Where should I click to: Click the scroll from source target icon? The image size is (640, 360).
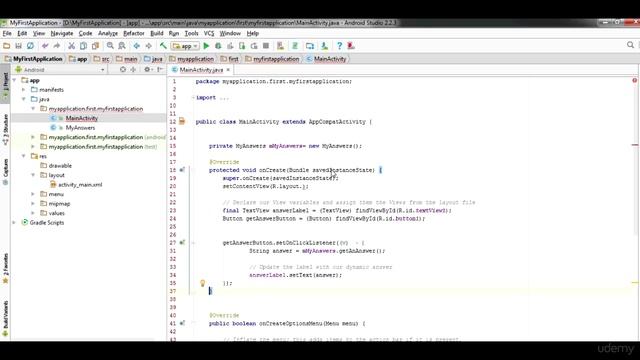pyautogui.click(x=123, y=70)
